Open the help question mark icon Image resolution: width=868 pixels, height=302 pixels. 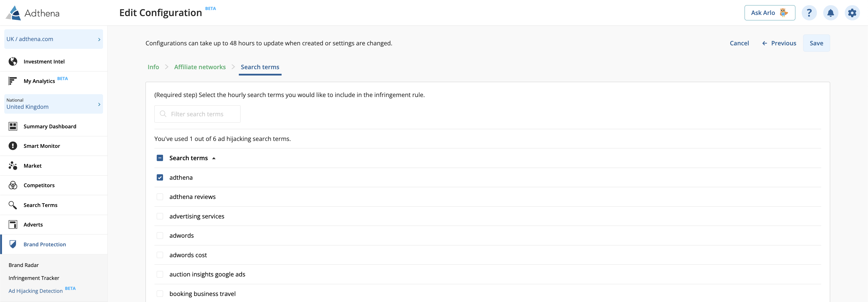(809, 13)
